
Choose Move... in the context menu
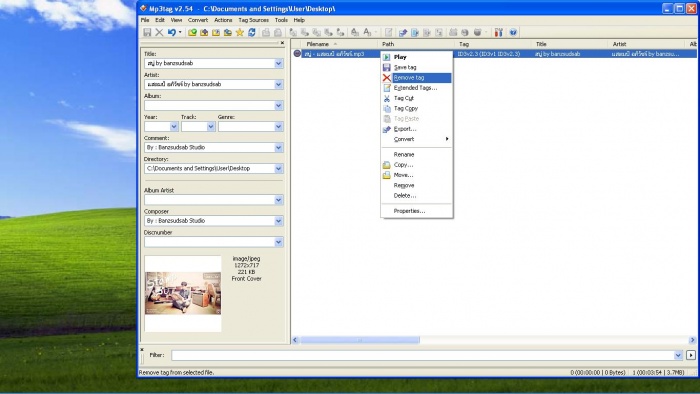[417, 175]
